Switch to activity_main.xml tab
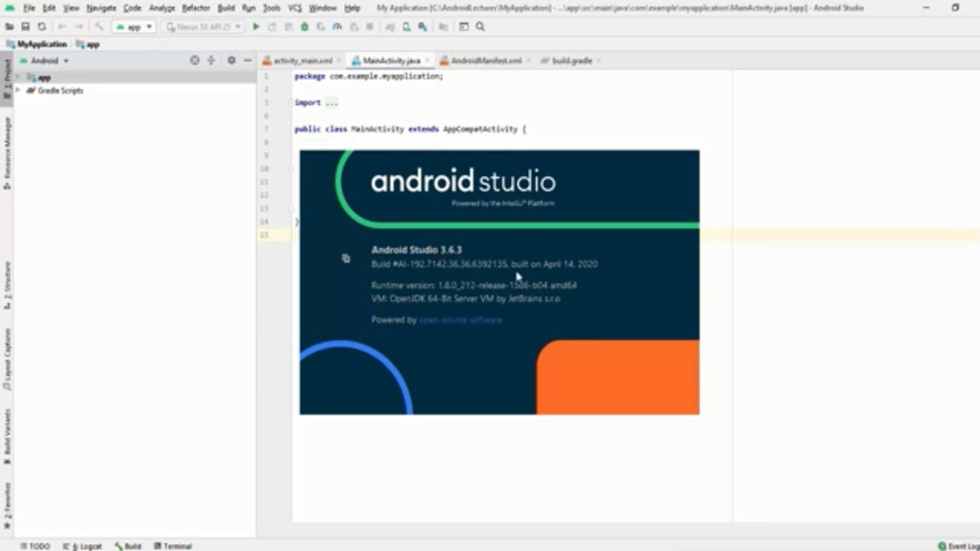980x551 pixels. pos(303,60)
